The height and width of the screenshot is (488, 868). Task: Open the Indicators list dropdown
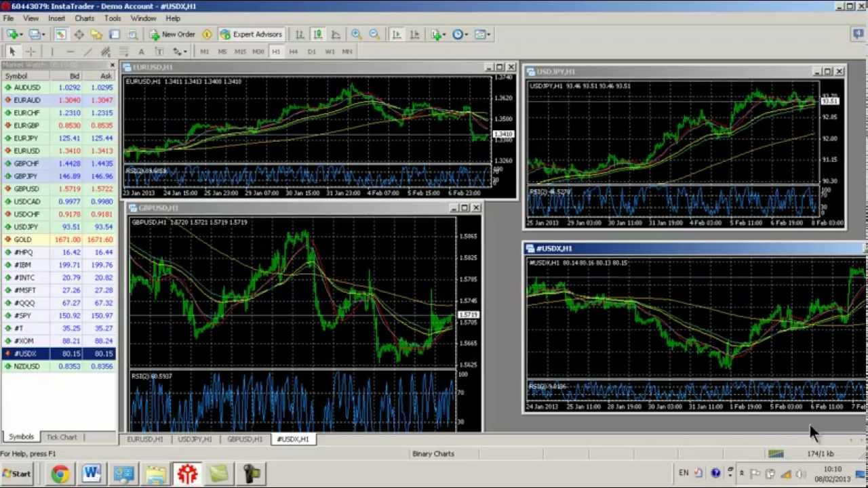(x=438, y=35)
